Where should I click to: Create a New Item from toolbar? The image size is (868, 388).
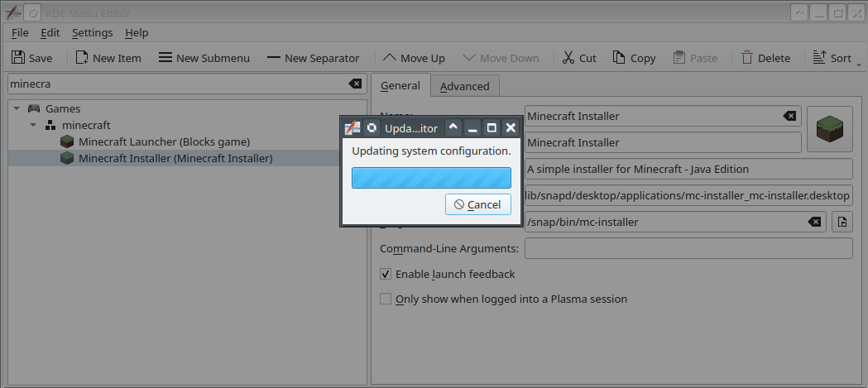coord(108,58)
